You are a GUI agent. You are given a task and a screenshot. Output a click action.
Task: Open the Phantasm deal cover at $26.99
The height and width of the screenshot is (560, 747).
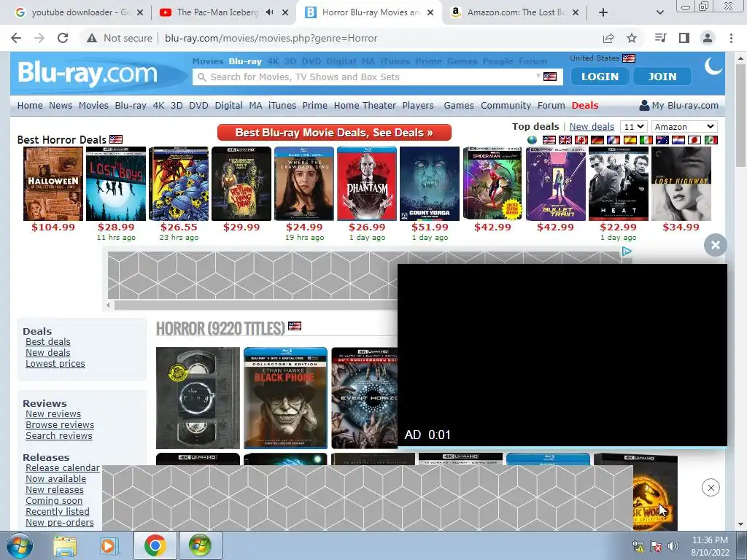tap(367, 184)
